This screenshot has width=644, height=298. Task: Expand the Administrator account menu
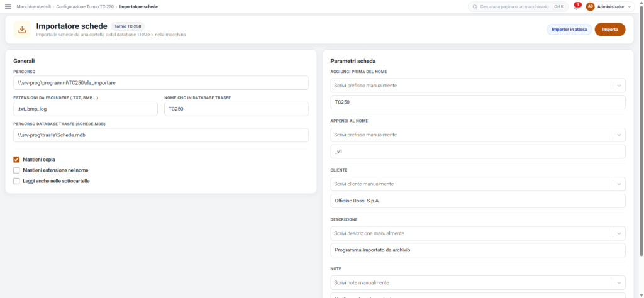pyautogui.click(x=629, y=6)
